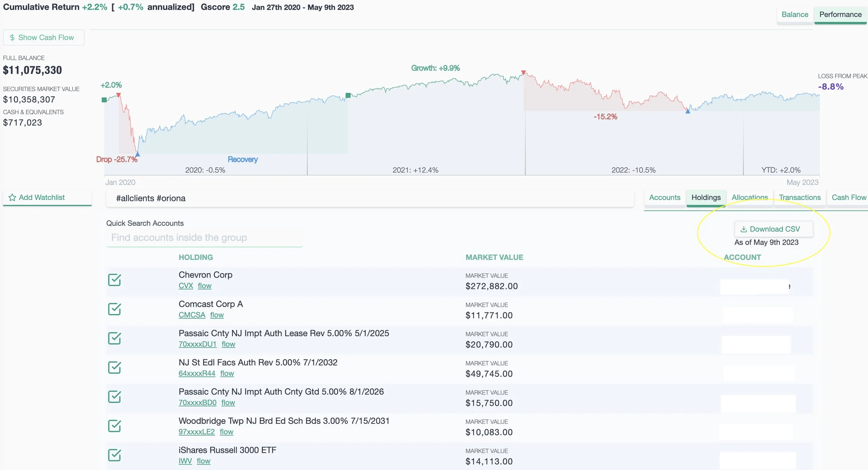Click the #allclients #oriona tag field
This screenshot has width=868, height=470.
[x=369, y=198]
